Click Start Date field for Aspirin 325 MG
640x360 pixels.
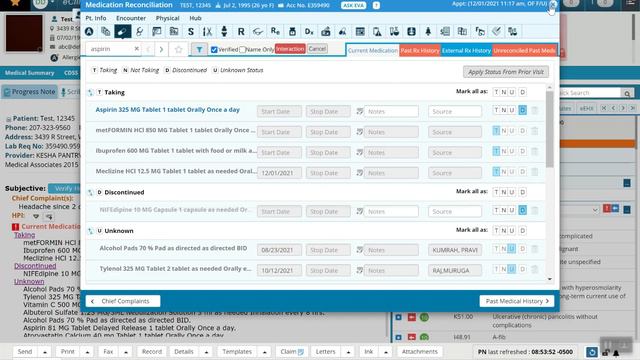[x=279, y=111]
